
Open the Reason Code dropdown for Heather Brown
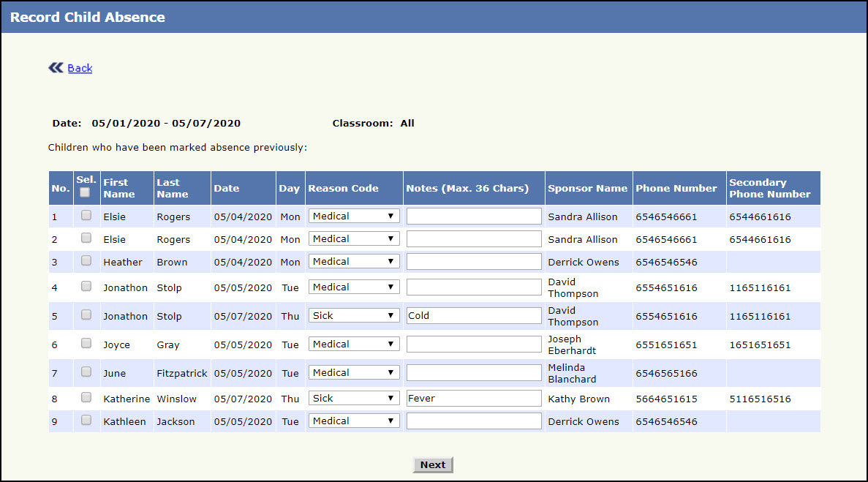[x=354, y=262]
